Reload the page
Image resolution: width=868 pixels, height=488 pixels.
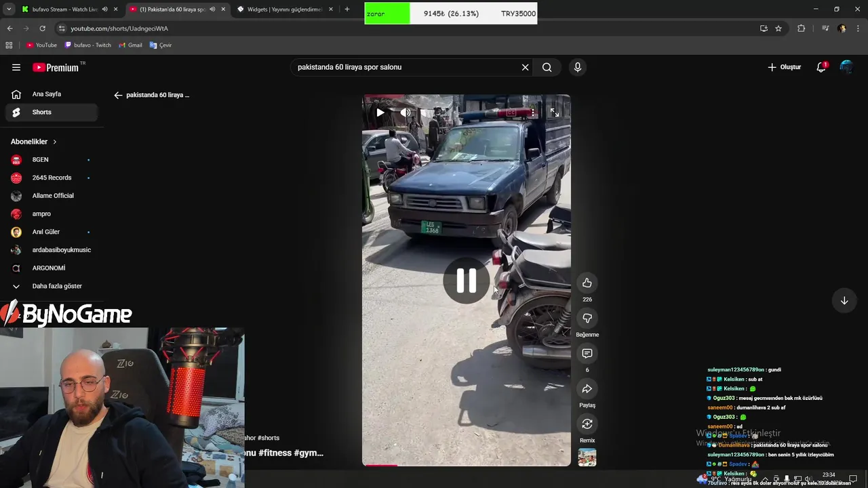click(x=42, y=28)
